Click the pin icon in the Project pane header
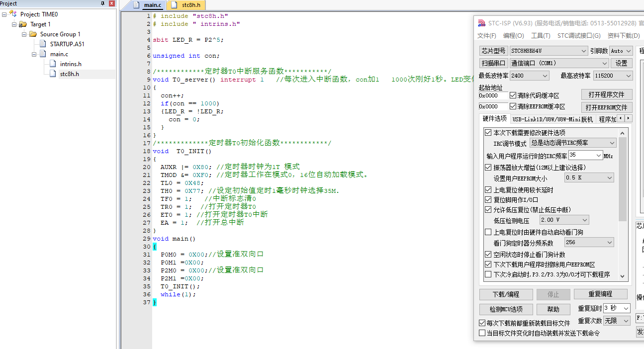Screen dimensions: 644x349 point(103,3)
